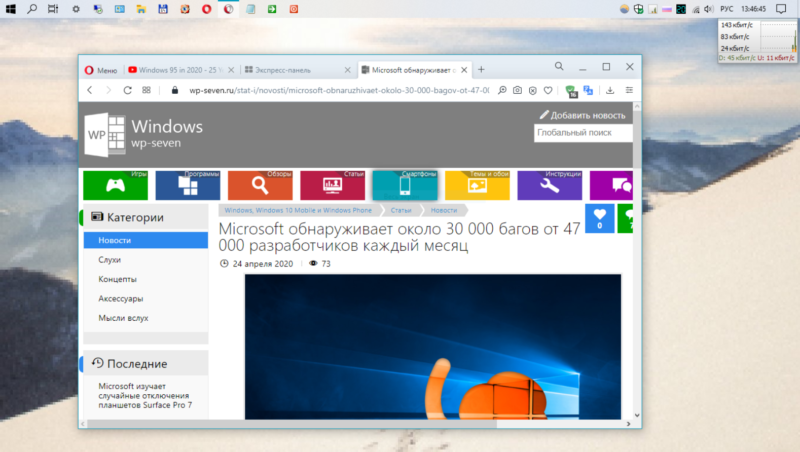This screenshot has width=800, height=452.
Task: Click the volume speaker tray icon
Action: tap(708, 9)
